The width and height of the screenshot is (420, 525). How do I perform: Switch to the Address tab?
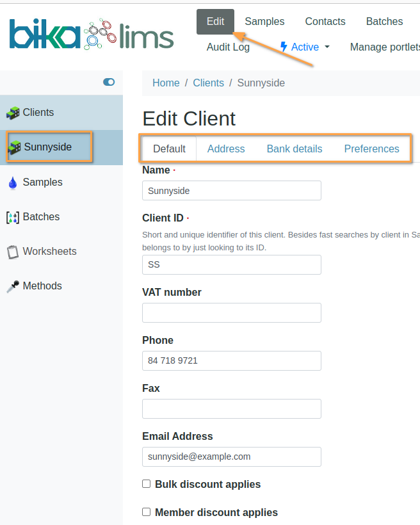pos(226,149)
